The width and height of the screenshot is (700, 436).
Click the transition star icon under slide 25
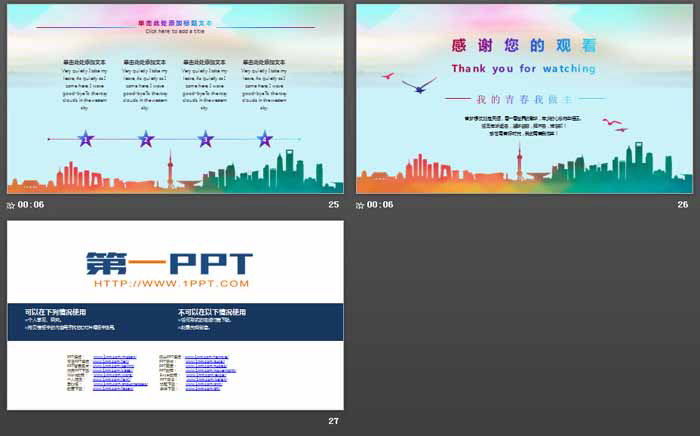tap(11, 205)
